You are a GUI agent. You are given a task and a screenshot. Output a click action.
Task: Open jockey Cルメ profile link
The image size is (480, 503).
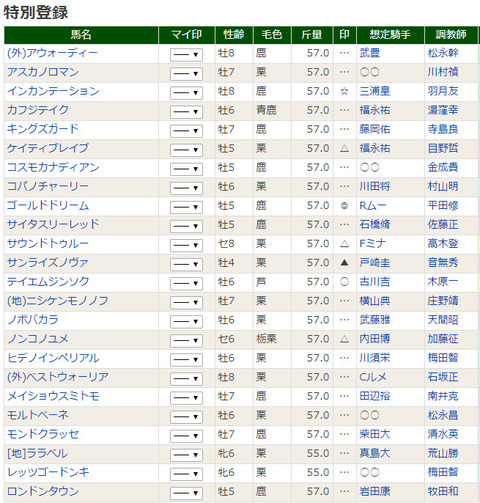pyautogui.click(x=373, y=377)
